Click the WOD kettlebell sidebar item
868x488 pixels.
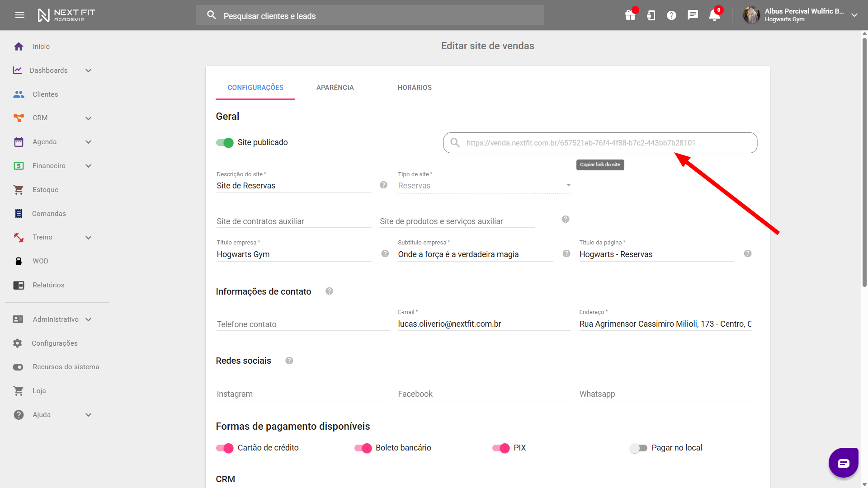tap(40, 261)
